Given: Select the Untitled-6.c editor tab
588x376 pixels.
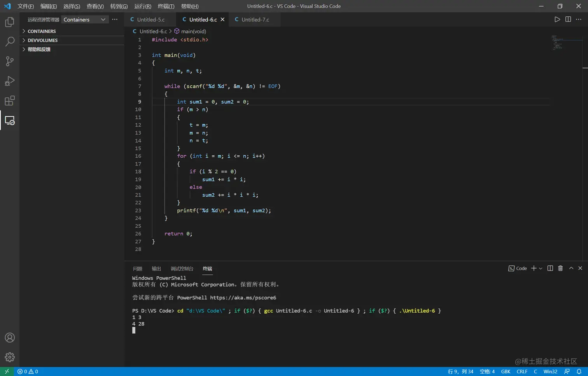Looking at the screenshot, I should click(x=203, y=19).
